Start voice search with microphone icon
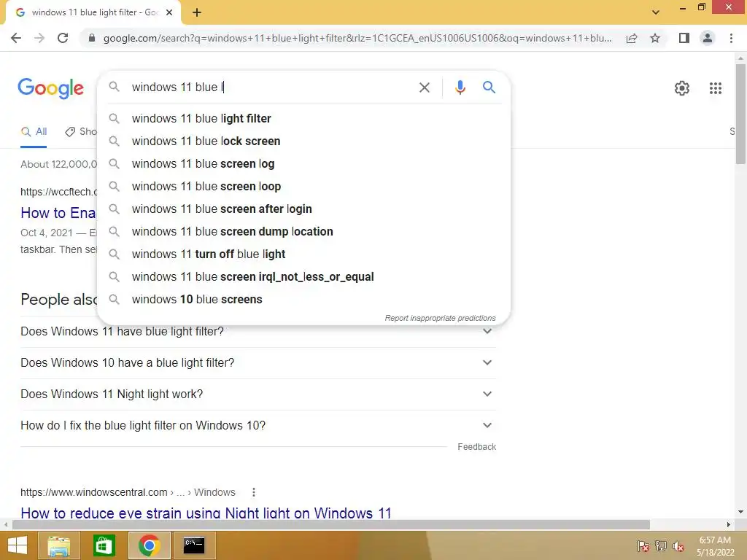Image resolution: width=747 pixels, height=560 pixels. [460, 87]
